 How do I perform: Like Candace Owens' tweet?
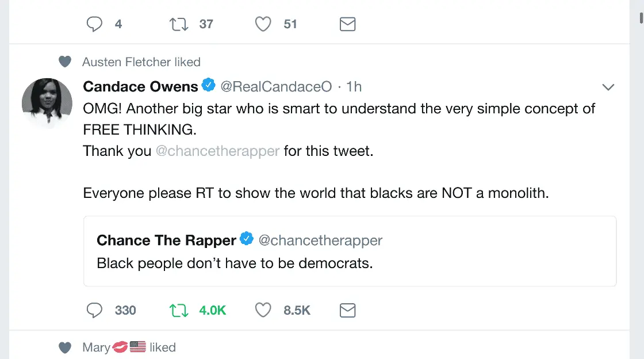click(263, 311)
